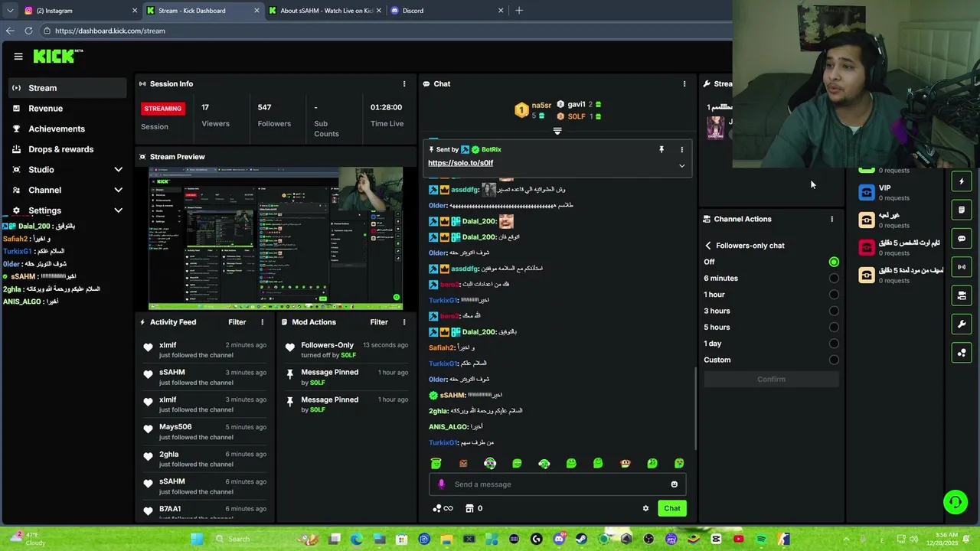The image size is (980, 551).
Task: Open Channel Actions three-dot menu
Action: pyautogui.click(x=831, y=219)
